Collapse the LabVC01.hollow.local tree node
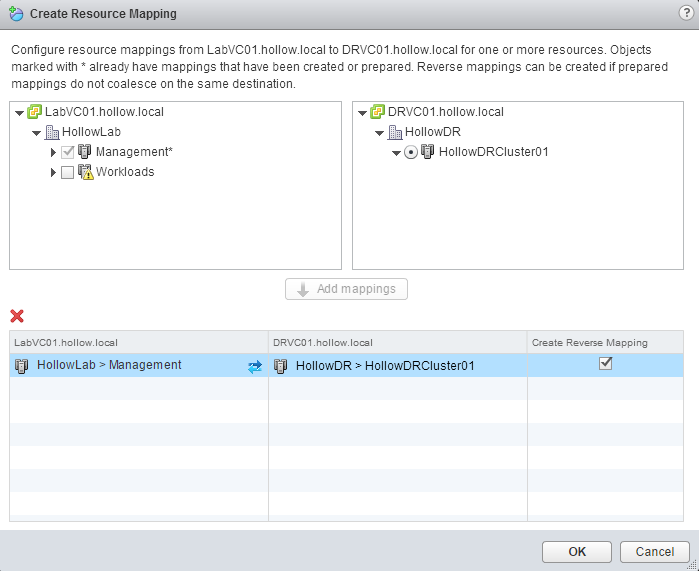Image resolution: width=699 pixels, height=571 pixels. pyautogui.click(x=20, y=112)
